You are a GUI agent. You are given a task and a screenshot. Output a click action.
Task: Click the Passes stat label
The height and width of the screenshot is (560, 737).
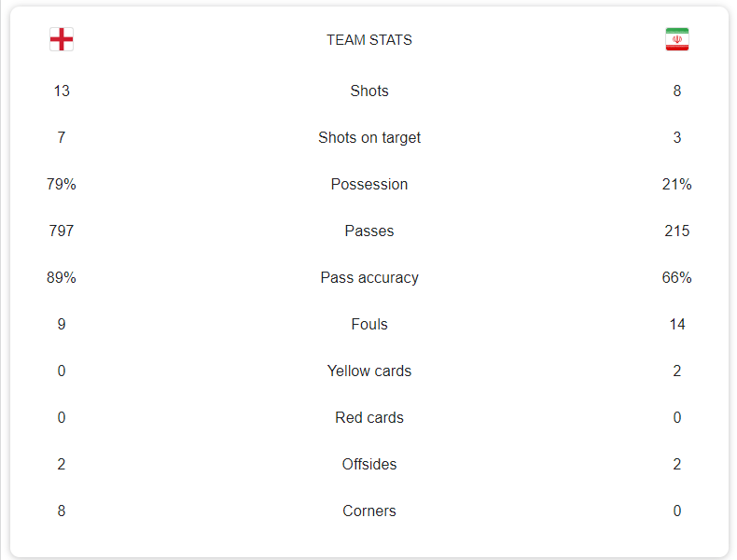click(x=369, y=231)
